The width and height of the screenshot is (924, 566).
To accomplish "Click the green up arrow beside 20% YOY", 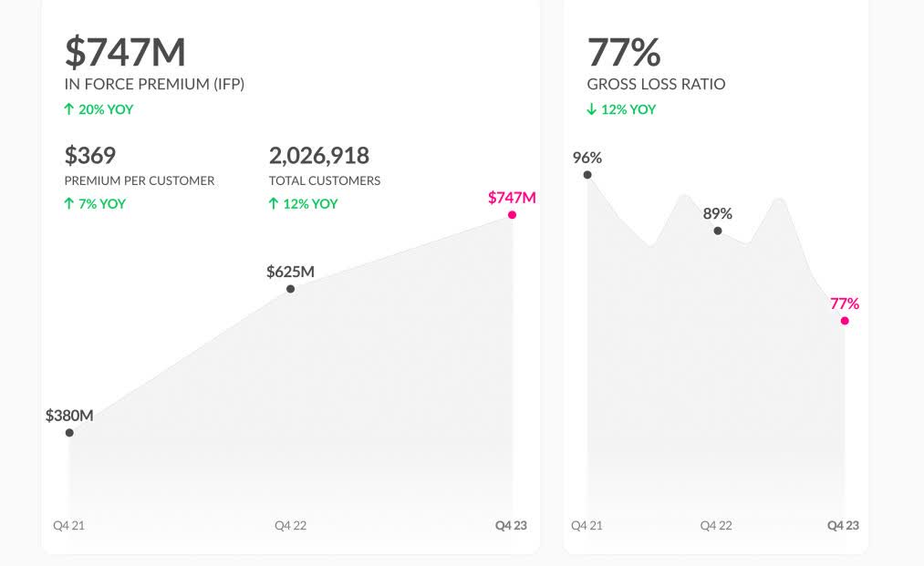I will [x=68, y=109].
